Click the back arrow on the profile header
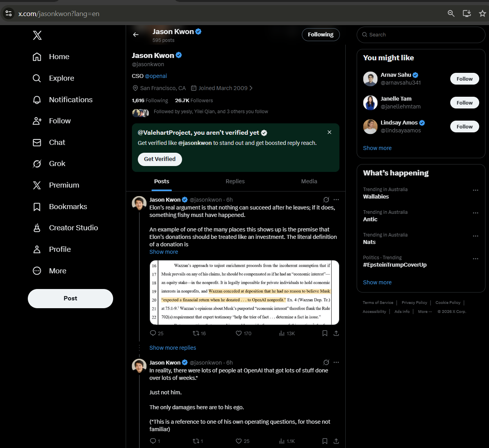Screen dimensions: 489x448 coord(135,34)
